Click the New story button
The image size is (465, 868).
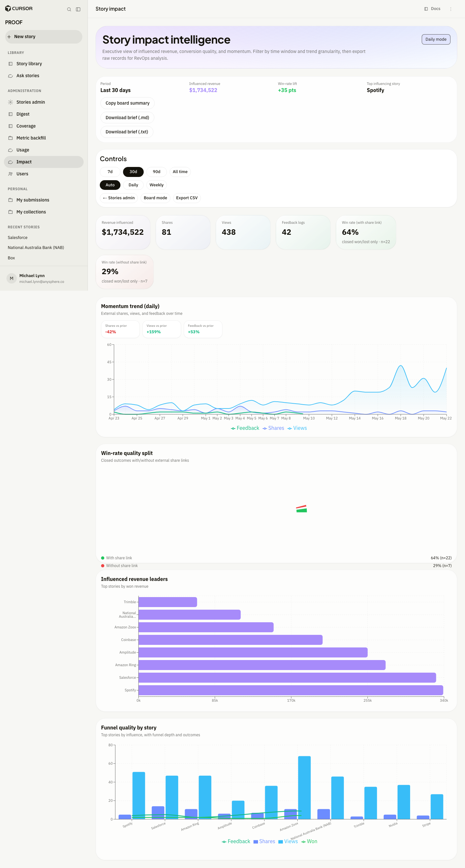(x=44, y=37)
